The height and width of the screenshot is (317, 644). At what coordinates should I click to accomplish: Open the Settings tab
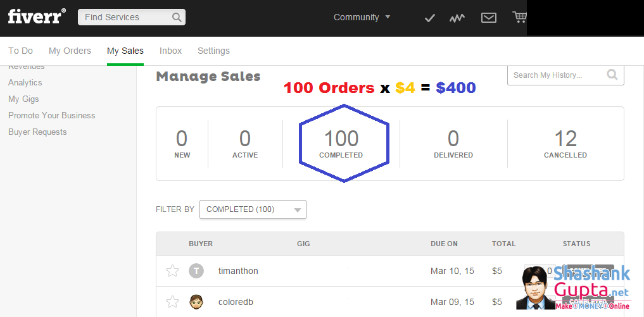213,51
